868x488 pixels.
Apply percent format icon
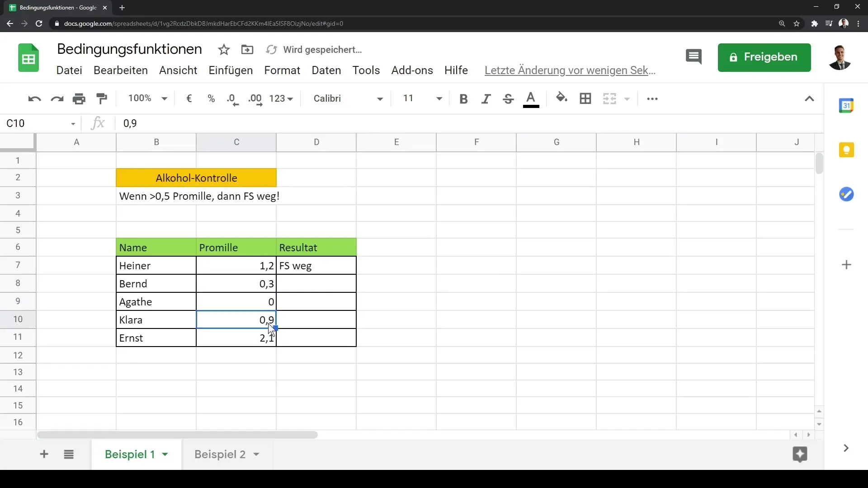(x=211, y=99)
